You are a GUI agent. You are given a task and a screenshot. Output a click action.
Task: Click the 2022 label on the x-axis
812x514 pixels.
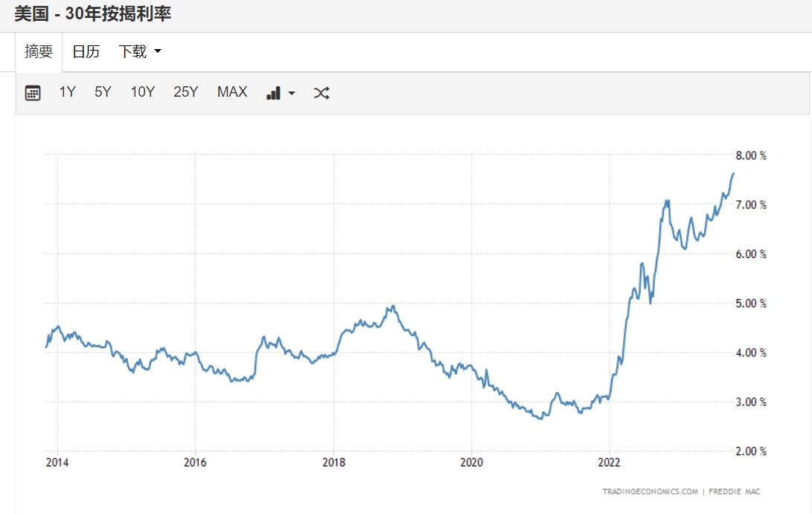610,462
